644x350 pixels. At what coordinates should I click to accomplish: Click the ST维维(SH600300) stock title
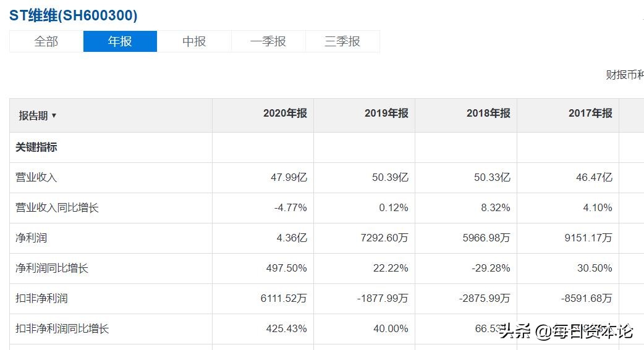coord(73,15)
